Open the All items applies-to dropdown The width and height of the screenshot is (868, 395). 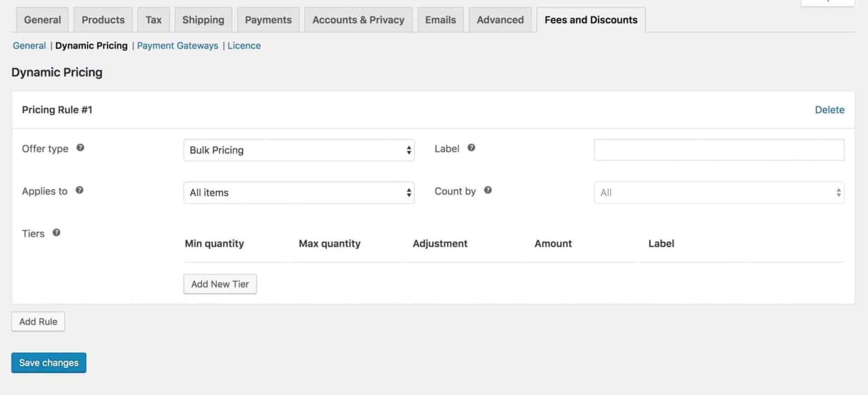click(x=299, y=193)
